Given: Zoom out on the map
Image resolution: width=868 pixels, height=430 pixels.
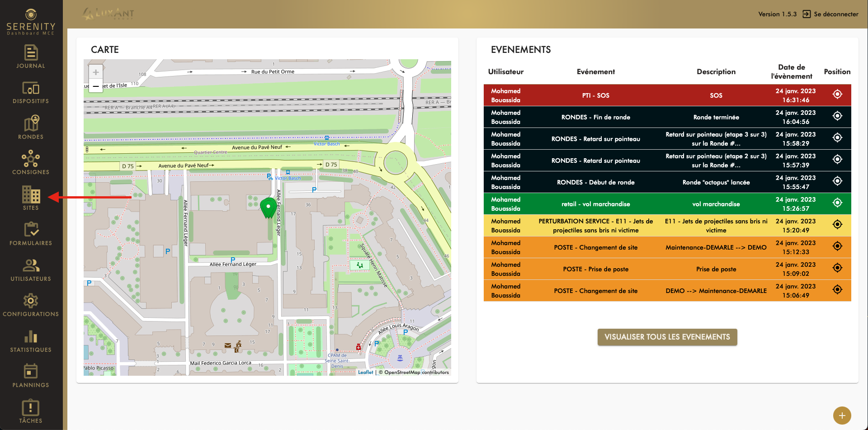Looking at the screenshot, I should tap(96, 86).
